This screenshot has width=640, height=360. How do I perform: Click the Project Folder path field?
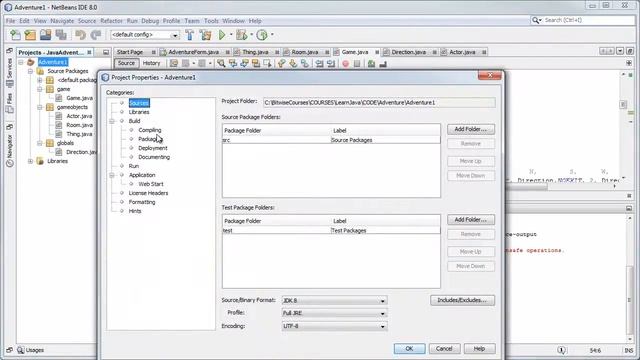pyautogui.click(x=379, y=103)
